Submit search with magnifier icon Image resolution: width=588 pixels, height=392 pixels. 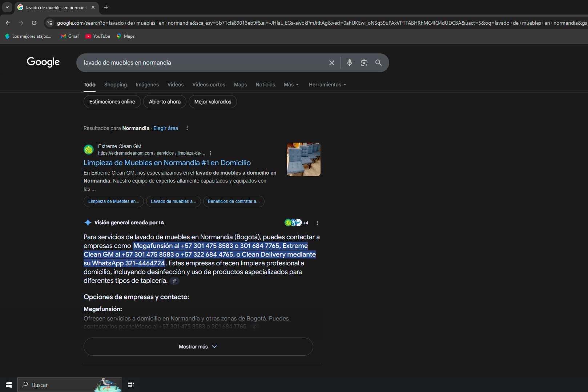point(378,63)
